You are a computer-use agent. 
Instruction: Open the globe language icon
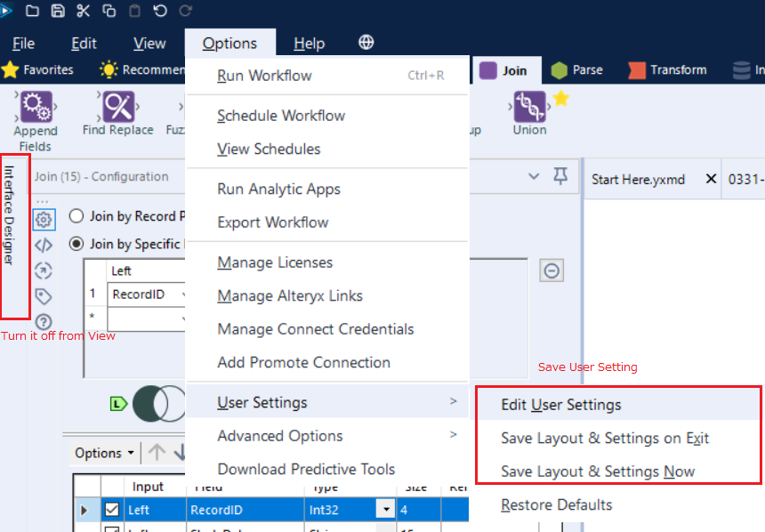[366, 43]
